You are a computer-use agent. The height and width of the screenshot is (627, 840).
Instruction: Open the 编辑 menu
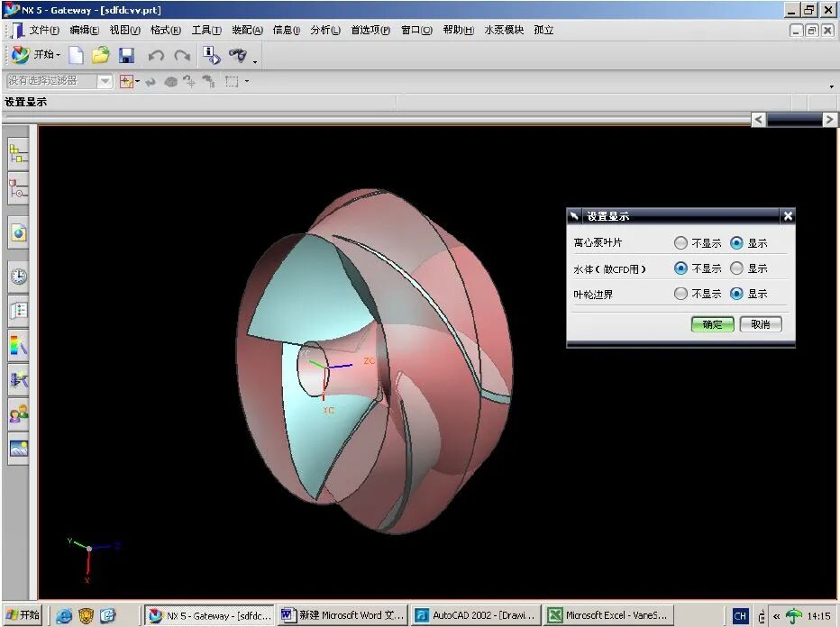pyautogui.click(x=84, y=30)
